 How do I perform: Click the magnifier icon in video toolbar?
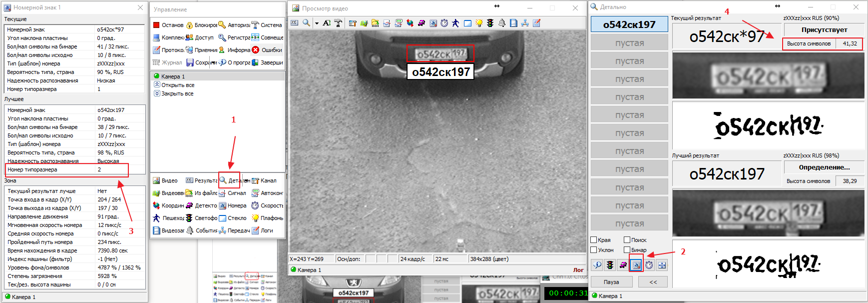coord(306,23)
